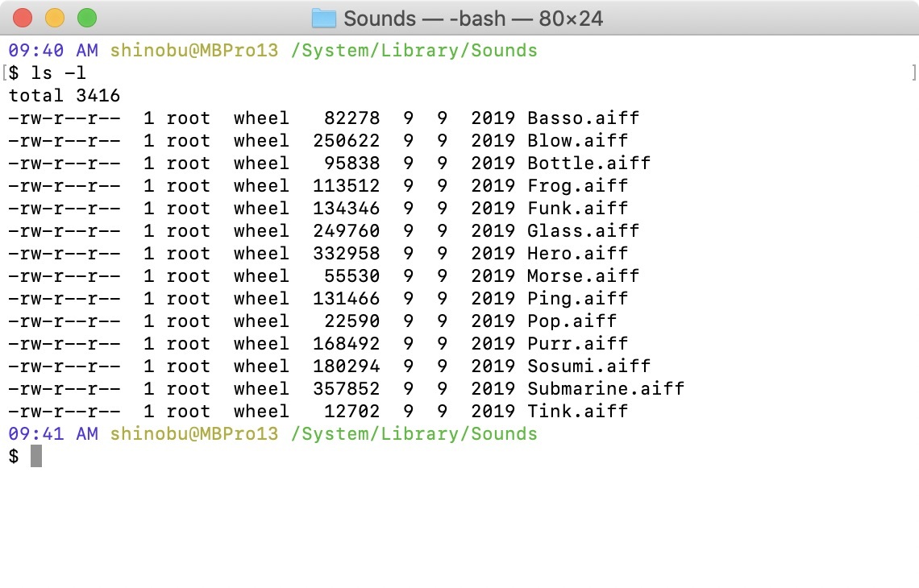Image resolution: width=919 pixels, height=588 pixels.
Task: Click the "ls -l" command text
Action: pyautogui.click(x=59, y=73)
